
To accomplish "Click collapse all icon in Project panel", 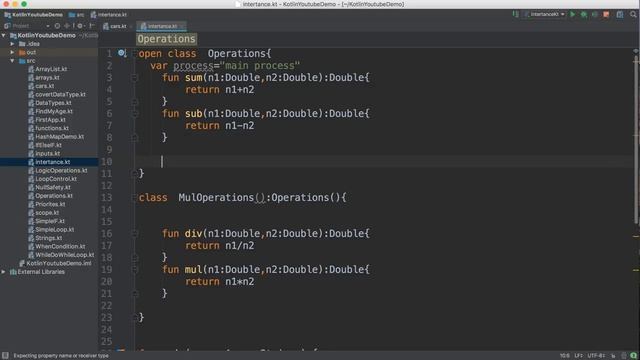I will [x=67, y=26].
